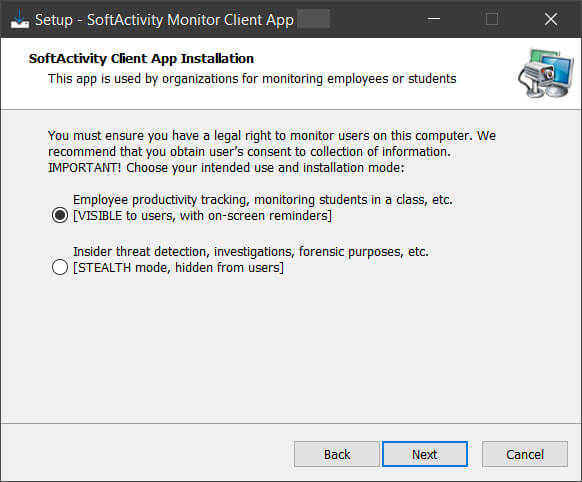Click the 'SoftActivity Client App Installation' heading
The height and width of the screenshot is (482, 582).
(141, 59)
